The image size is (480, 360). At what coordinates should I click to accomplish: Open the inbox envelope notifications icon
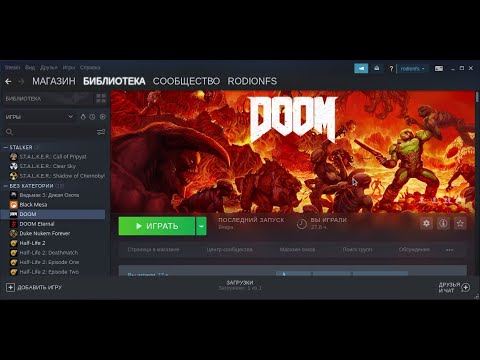pyautogui.click(x=377, y=68)
